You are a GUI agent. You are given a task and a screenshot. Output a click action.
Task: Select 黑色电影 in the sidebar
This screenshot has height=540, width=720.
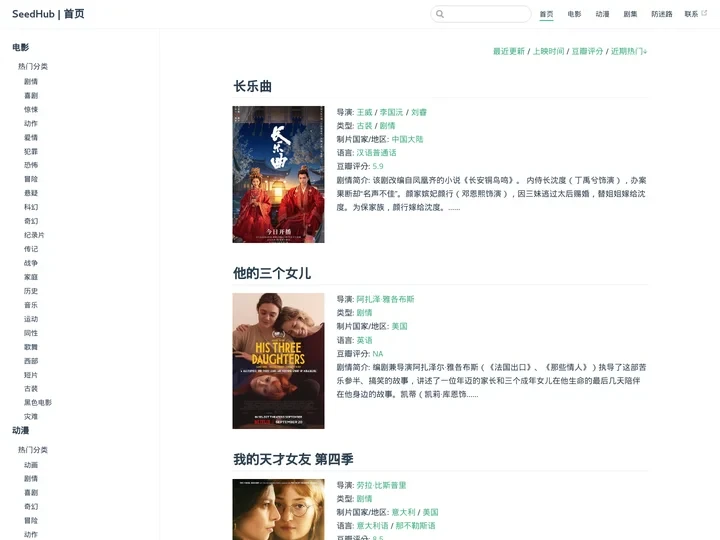(x=38, y=402)
